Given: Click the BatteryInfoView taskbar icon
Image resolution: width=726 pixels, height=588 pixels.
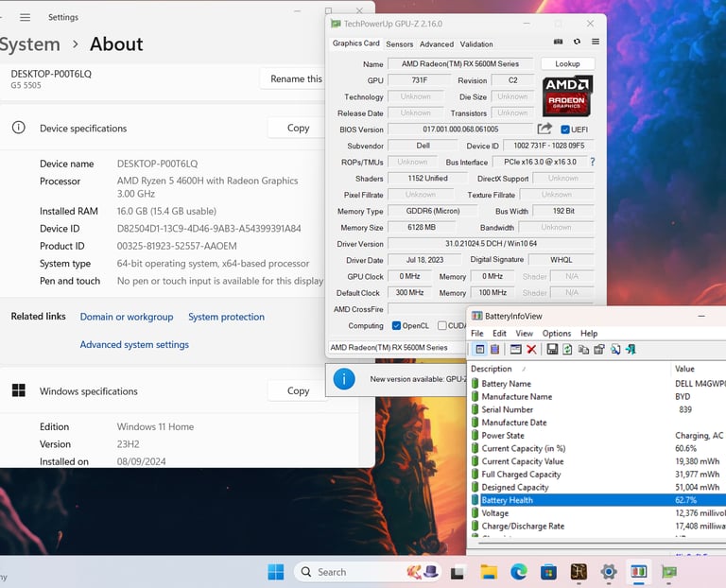Looking at the screenshot, I should [639, 572].
